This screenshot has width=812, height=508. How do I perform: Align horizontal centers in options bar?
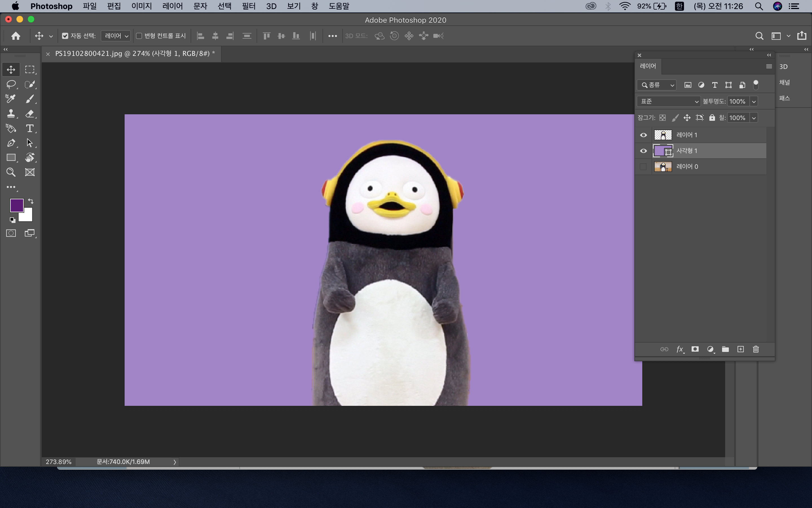[215, 36]
